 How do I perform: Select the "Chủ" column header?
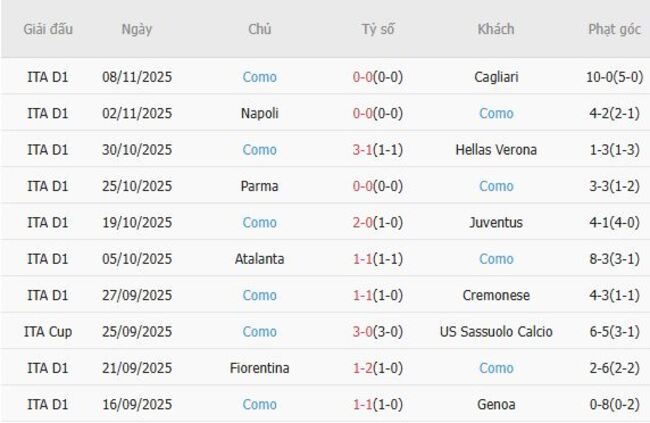pyautogui.click(x=260, y=29)
